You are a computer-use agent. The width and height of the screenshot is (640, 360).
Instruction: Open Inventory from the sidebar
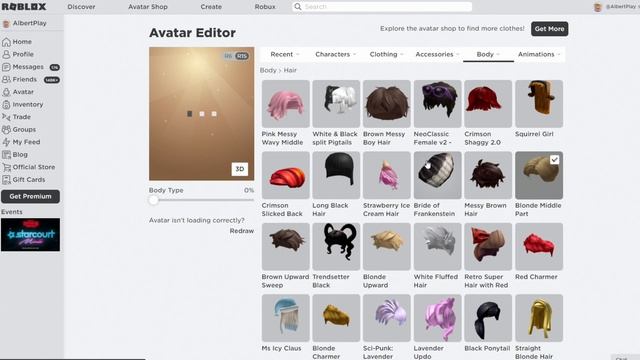[22, 104]
